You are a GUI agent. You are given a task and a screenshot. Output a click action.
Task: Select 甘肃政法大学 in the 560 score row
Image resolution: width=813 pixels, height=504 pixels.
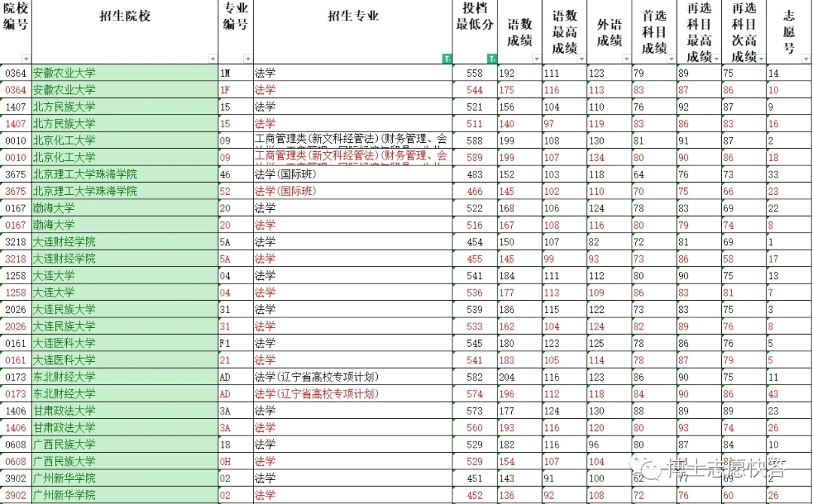tap(125, 428)
